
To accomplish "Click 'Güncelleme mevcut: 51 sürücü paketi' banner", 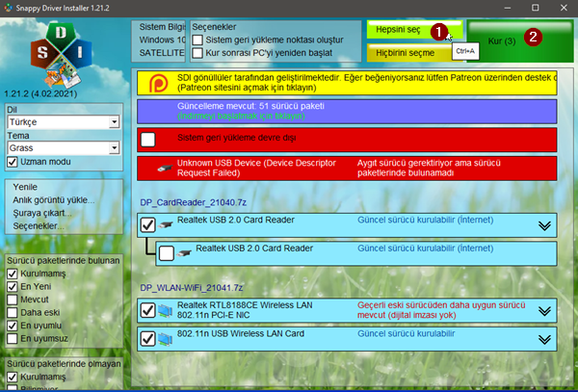I will click(347, 112).
